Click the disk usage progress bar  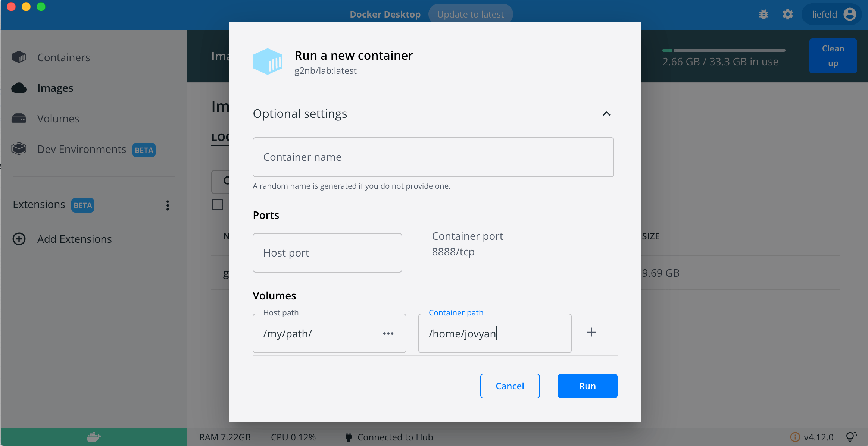click(724, 50)
